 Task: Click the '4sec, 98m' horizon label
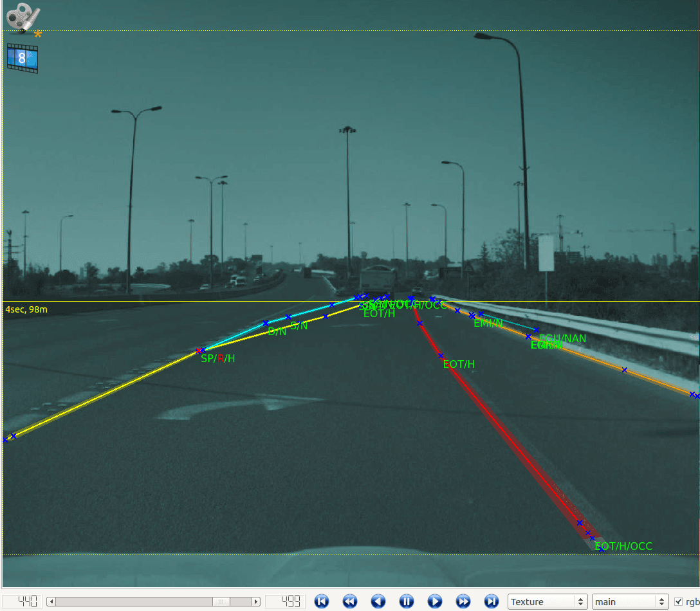click(26, 309)
